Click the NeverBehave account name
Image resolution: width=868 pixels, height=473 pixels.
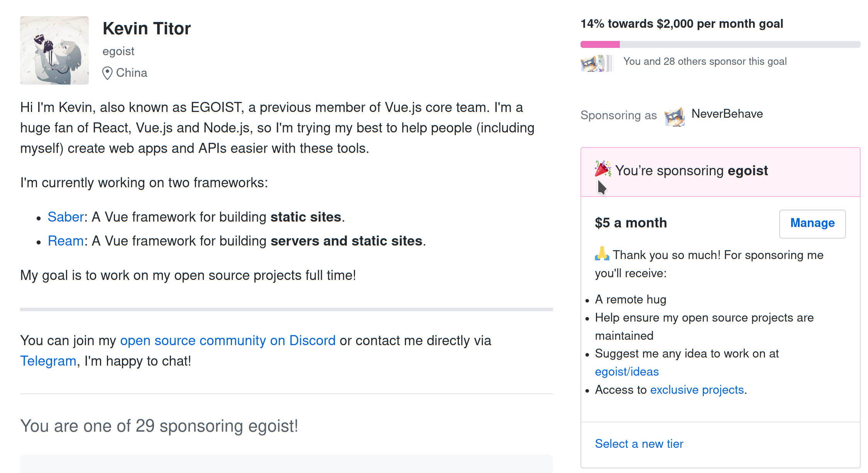pos(727,114)
